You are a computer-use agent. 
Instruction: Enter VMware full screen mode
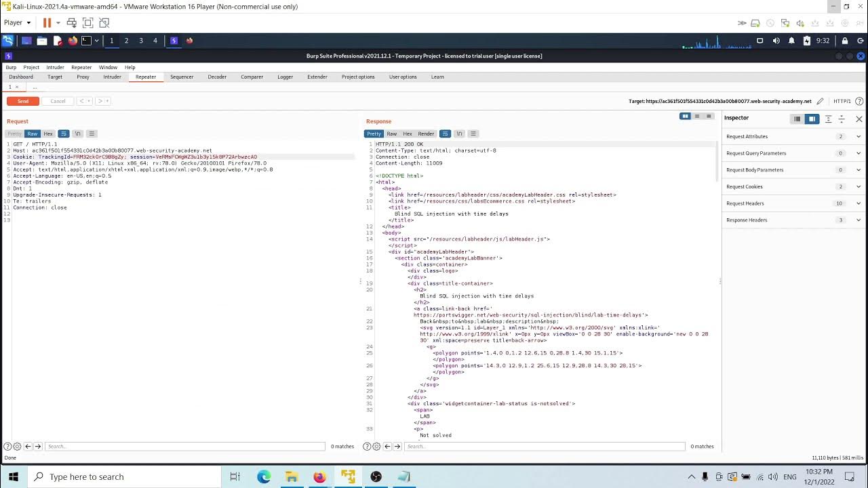pos(87,22)
